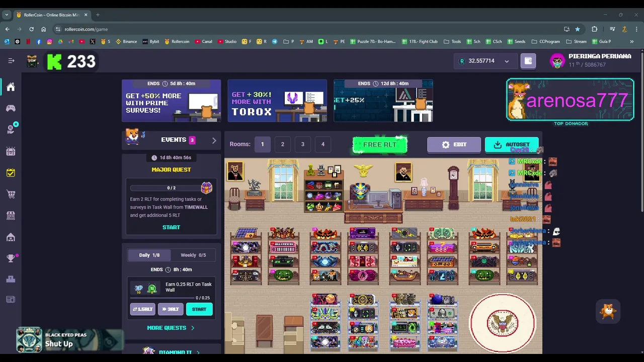
Task: Switch to Room 4
Action: pyautogui.click(x=323, y=144)
